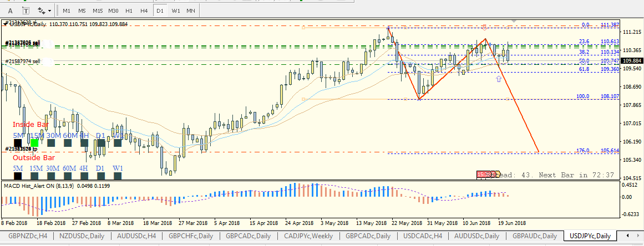
Task: Click the '27 Mar 2018' date label
Action: 192,223
